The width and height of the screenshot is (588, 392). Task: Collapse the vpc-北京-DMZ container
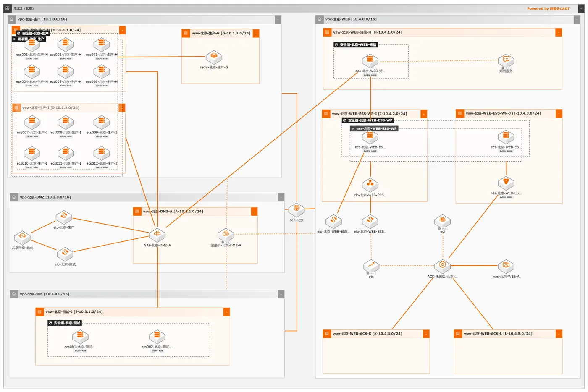click(281, 197)
